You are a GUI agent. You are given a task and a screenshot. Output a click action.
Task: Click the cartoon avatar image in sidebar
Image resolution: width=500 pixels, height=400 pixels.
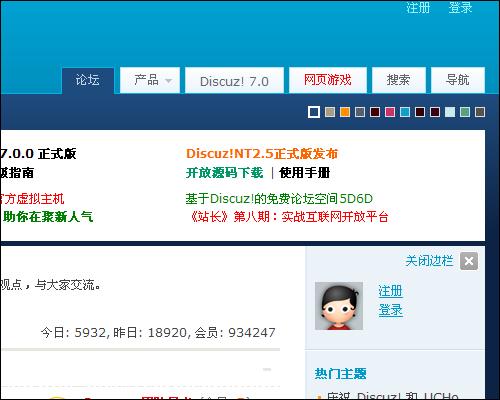(x=339, y=306)
